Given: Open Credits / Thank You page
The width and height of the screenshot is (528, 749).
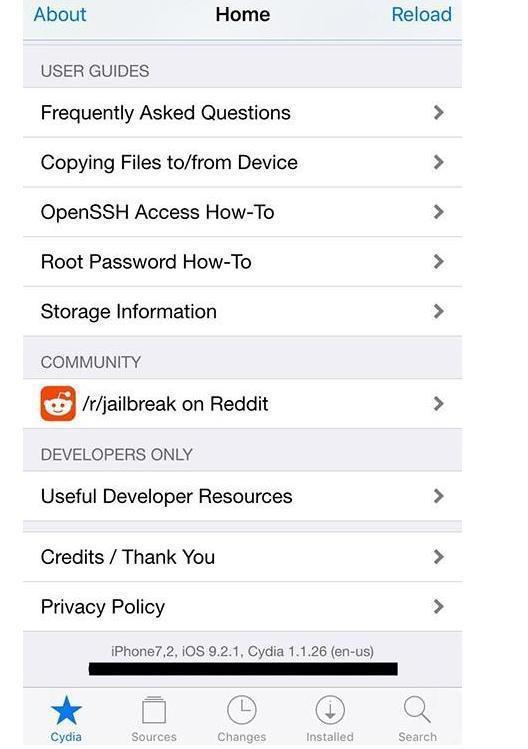Looking at the screenshot, I should 242,557.
